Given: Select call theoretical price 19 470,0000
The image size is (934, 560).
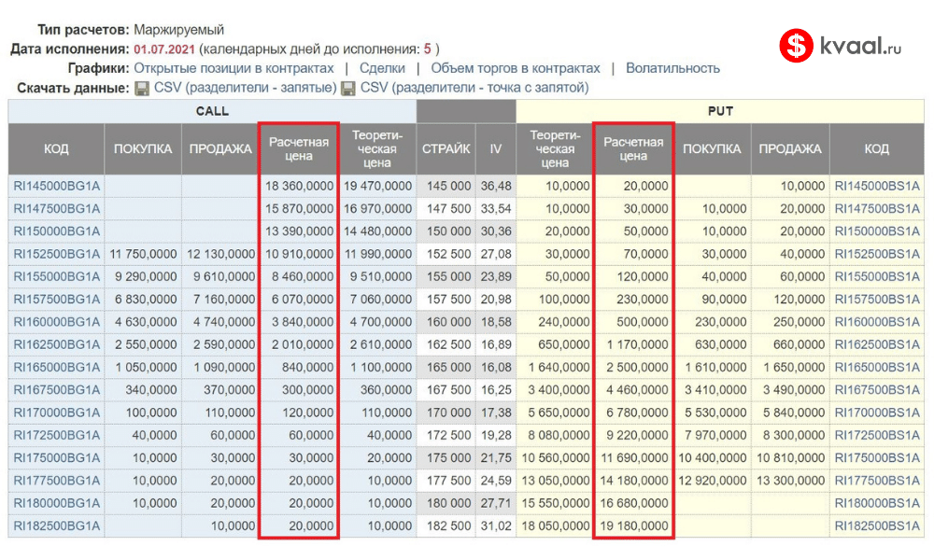Looking at the screenshot, I should click(377, 187).
